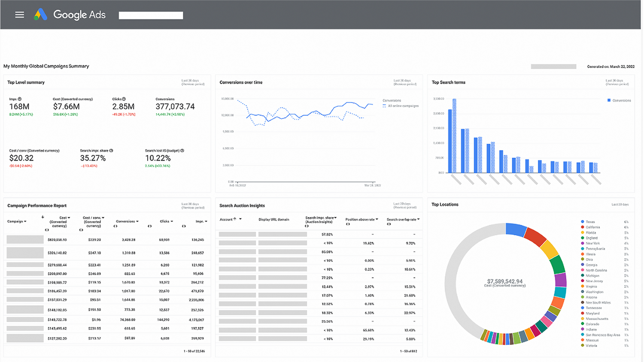644x362 pixels.
Task: Select the Impr. column header
Action: point(200,221)
